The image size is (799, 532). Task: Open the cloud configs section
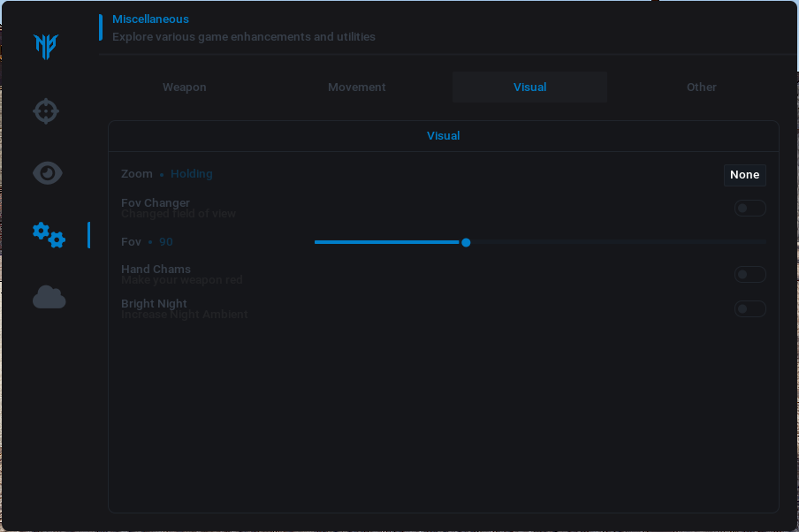tap(49, 298)
